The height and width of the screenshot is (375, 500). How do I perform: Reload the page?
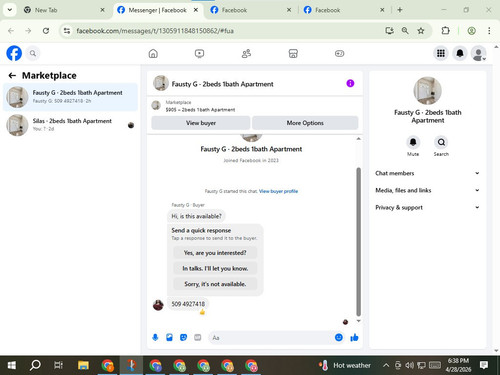[46, 31]
